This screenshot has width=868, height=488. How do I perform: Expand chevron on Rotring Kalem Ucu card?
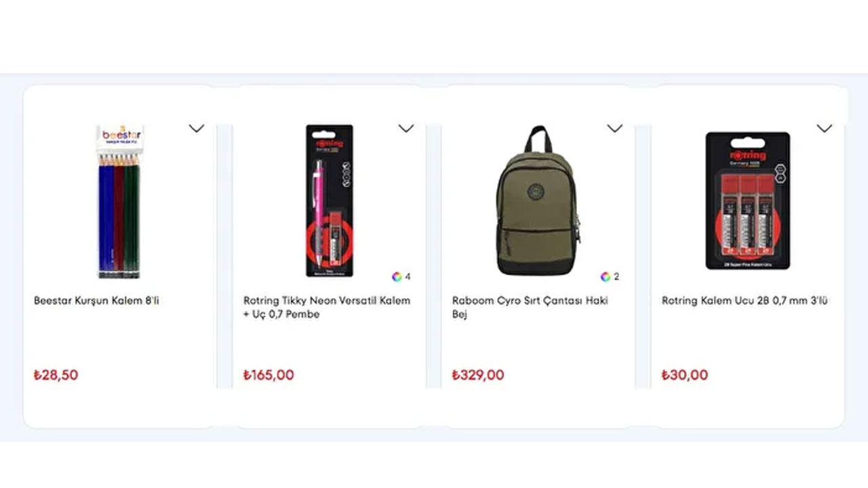point(824,128)
